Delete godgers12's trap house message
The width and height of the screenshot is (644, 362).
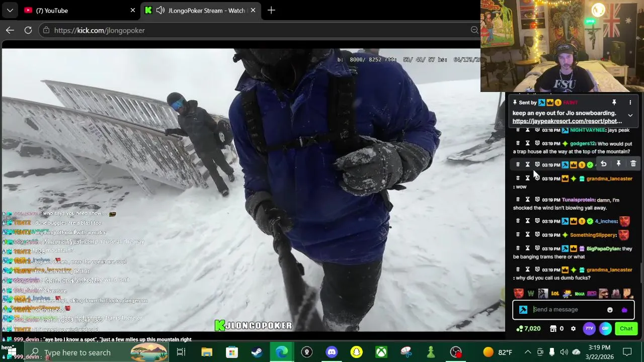[518, 143]
